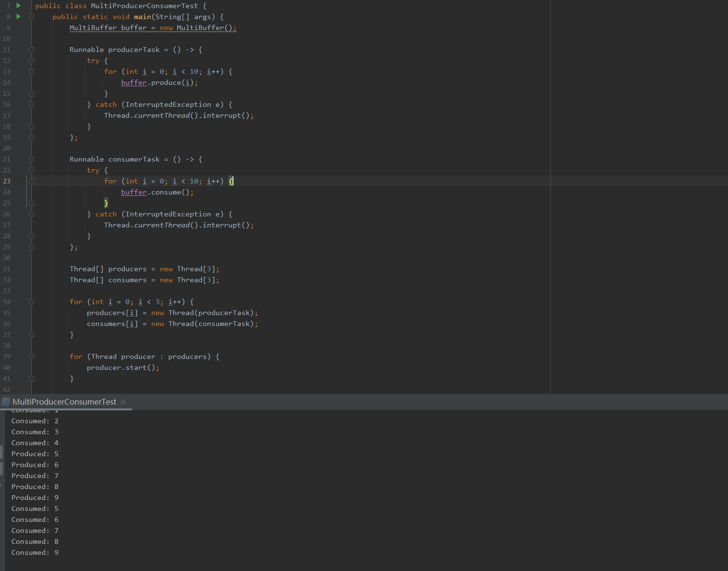Click console output line 'Produced: 9'
Viewport: 728px width, 571px height.
coord(35,498)
